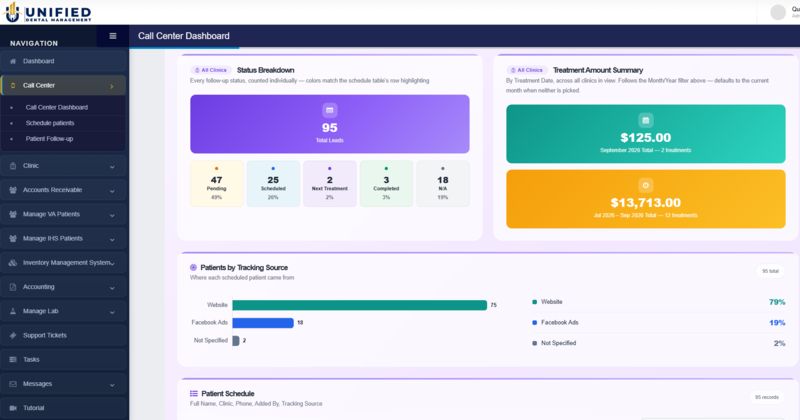Image resolution: width=800 pixels, height=420 pixels.
Task: Expand the Accounts Receivable chevron
Action: coord(112,191)
